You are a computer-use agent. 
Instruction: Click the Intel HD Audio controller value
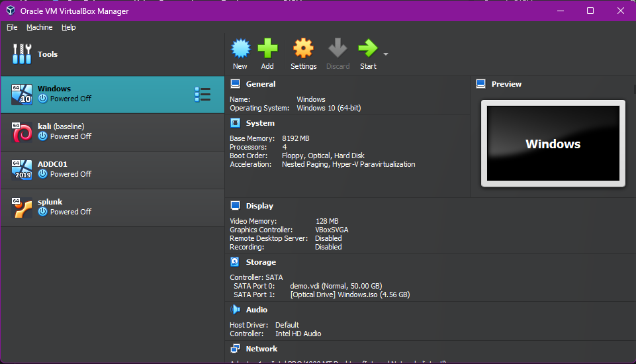coord(298,334)
